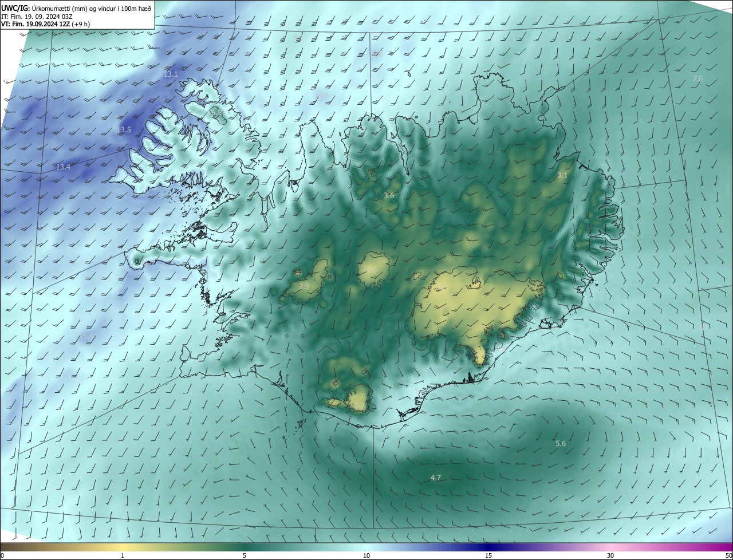Click the 10 tick on colour scale
Viewport: 733px width, 560px height.
coord(366,555)
